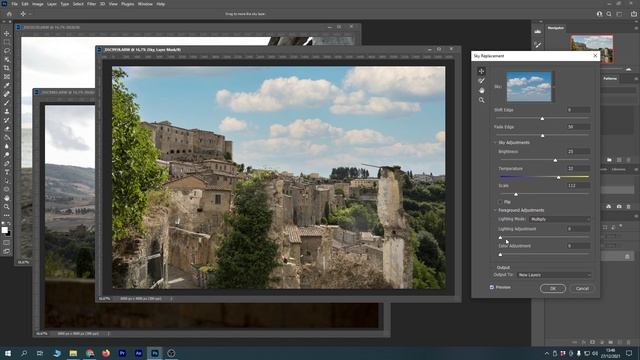Select the Type tool
The height and width of the screenshot is (360, 640).
pos(7,172)
